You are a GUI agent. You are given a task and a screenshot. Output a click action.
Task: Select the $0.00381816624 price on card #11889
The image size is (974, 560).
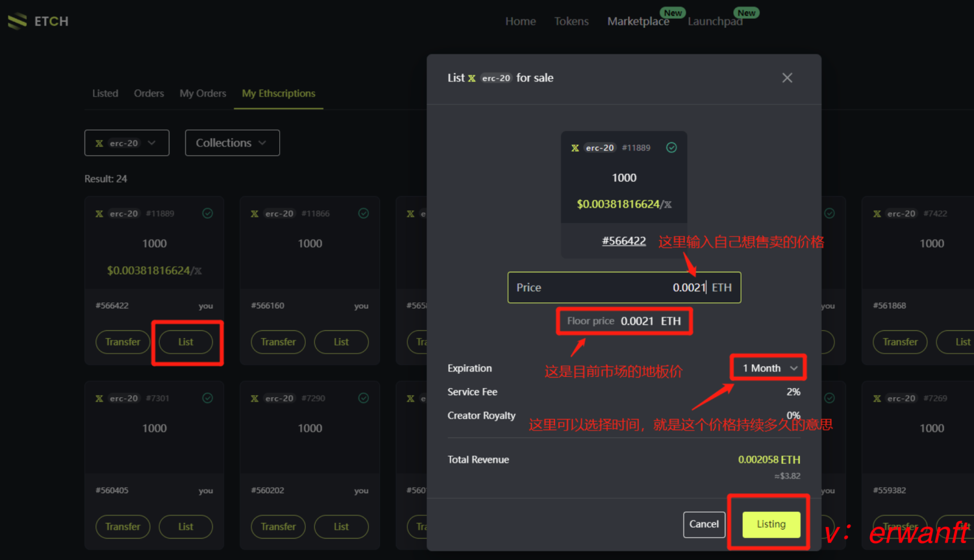click(x=149, y=271)
